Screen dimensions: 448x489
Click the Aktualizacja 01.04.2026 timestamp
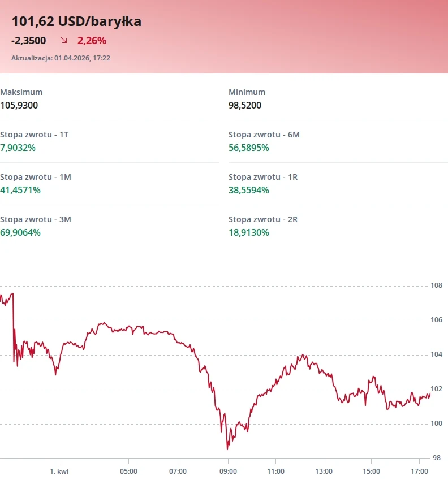click(x=61, y=58)
